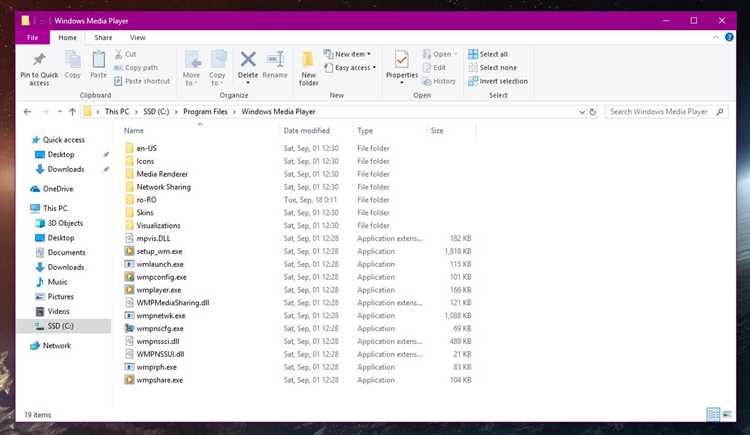Image resolution: width=750 pixels, height=435 pixels.
Task: Open Videos in the navigation pane
Action: click(x=58, y=311)
